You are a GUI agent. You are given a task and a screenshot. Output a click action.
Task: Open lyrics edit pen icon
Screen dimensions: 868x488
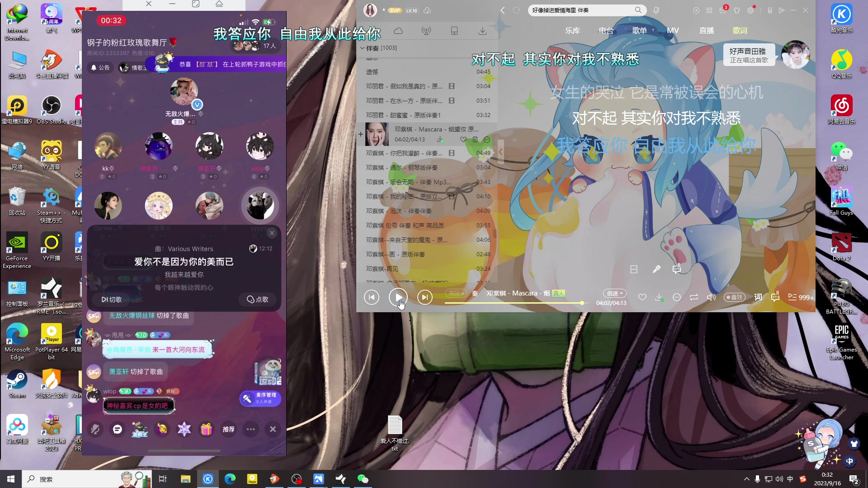[x=656, y=269]
